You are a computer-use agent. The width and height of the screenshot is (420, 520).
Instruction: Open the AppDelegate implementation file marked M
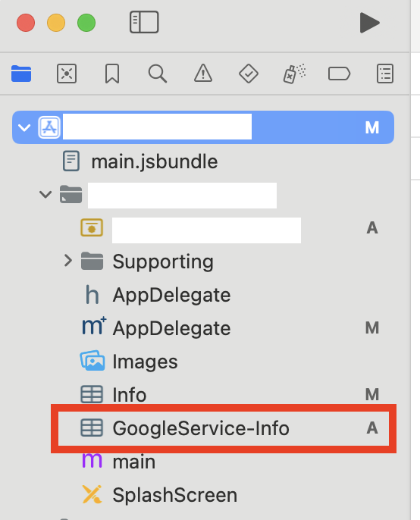[x=171, y=328]
